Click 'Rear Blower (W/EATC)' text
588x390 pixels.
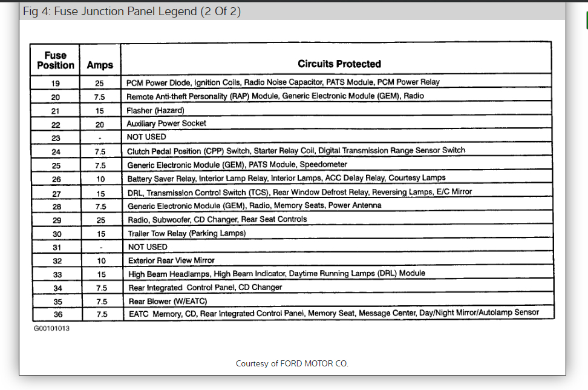(168, 301)
